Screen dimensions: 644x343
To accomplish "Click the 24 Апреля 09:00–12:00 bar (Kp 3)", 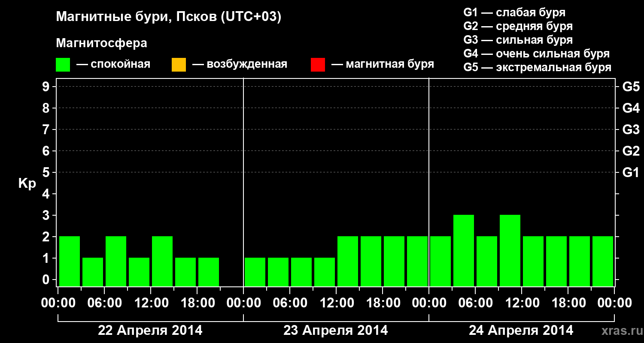I will point(510,250).
